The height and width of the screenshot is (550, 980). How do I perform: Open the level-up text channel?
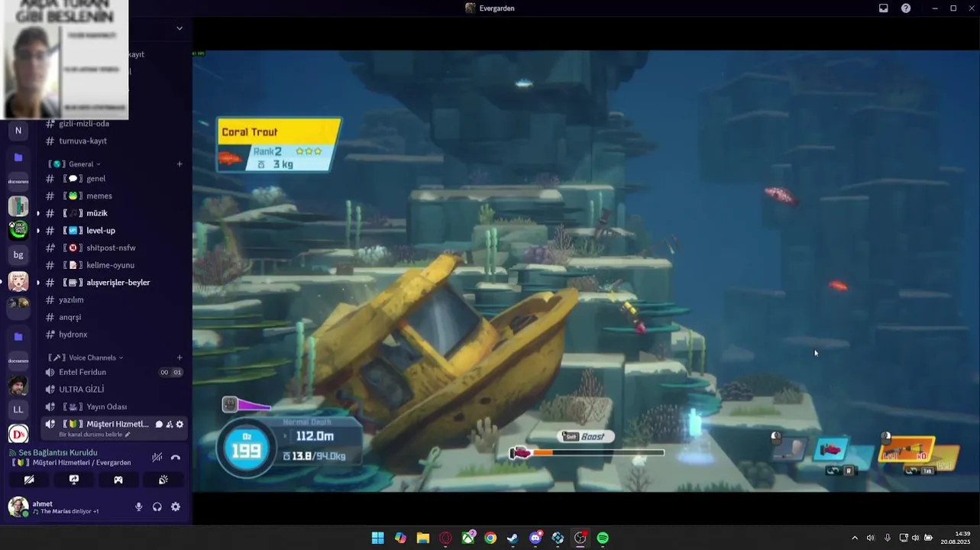pyautogui.click(x=113, y=231)
